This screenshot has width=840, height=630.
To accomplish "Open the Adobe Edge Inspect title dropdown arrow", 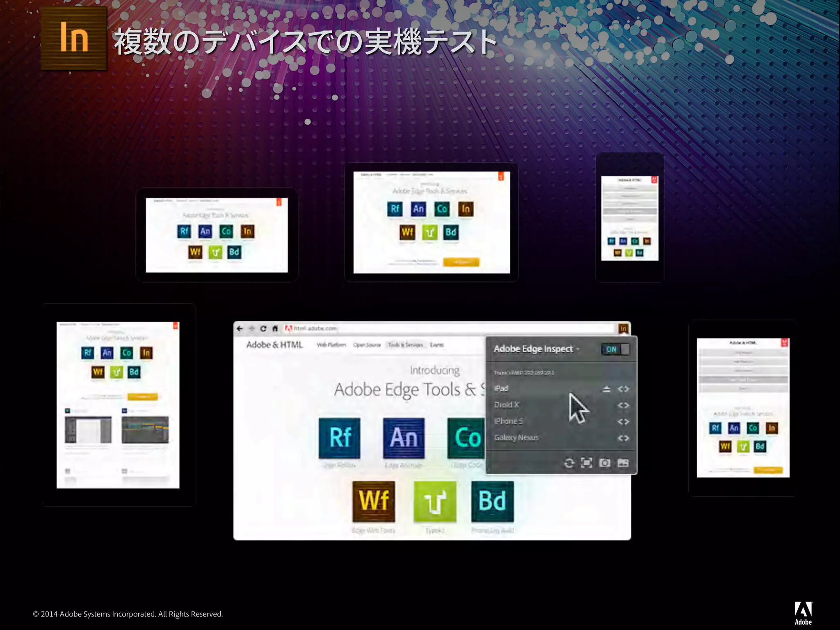I will (x=577, y=349).
